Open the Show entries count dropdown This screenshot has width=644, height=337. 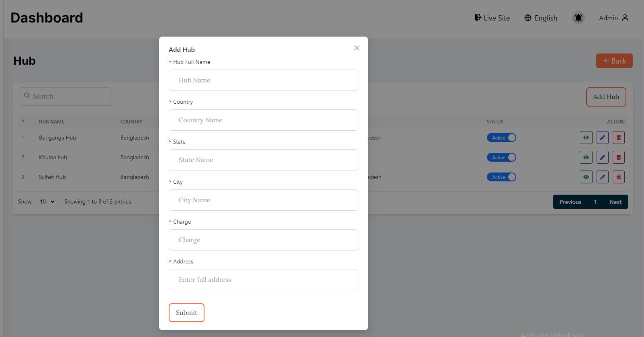click(47, 201)
